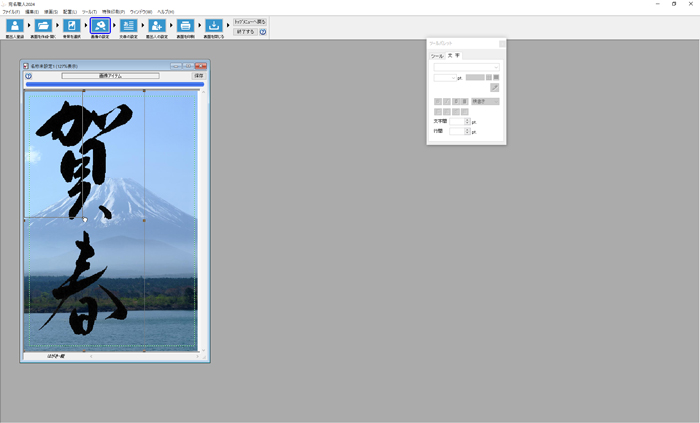This screenshot has height=423, width=700.
Task: Click the help icon in the design window
Action: (29, 75)
